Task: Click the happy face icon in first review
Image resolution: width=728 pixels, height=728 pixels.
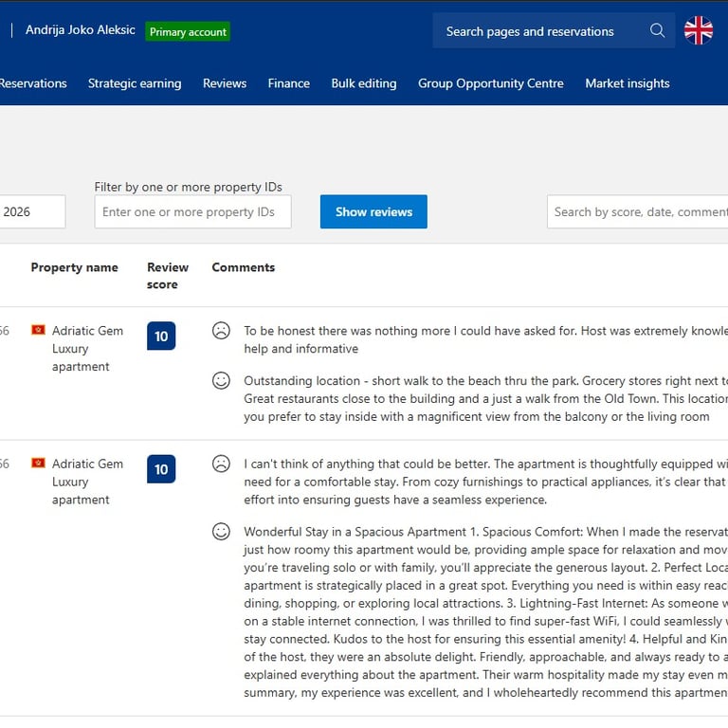Action: pyautogui.click(x=221, y=380)
